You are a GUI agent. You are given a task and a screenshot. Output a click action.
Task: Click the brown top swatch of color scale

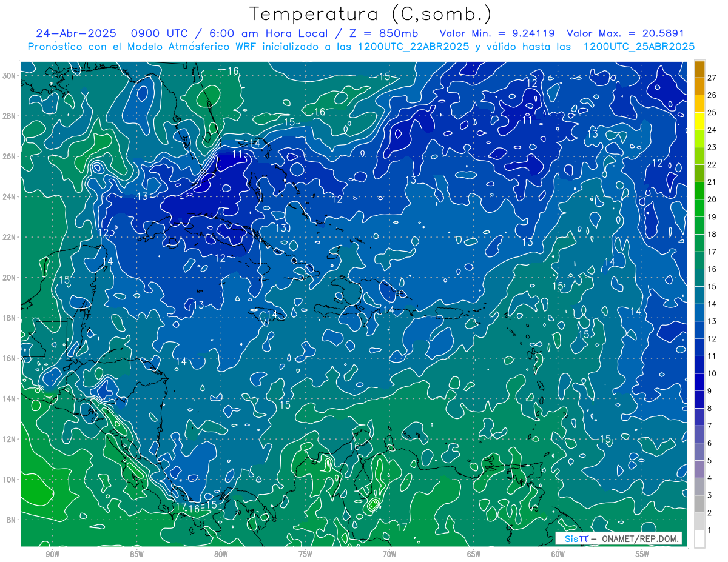(699, 69)
